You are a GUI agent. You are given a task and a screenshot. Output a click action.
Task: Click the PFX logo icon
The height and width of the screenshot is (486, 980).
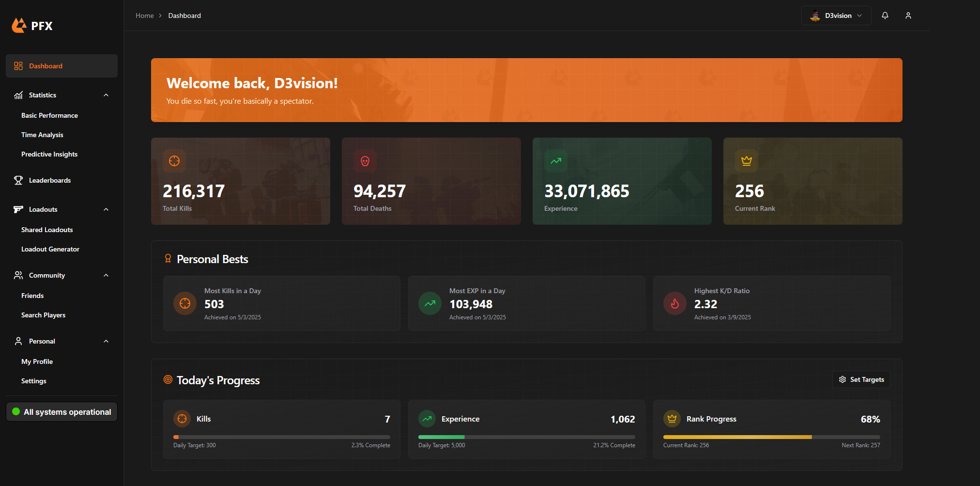(18, 25)
